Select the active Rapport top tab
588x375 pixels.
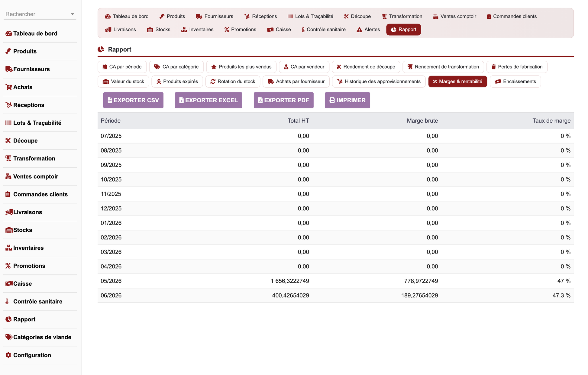pyautogui.click(x=403, y=30)
